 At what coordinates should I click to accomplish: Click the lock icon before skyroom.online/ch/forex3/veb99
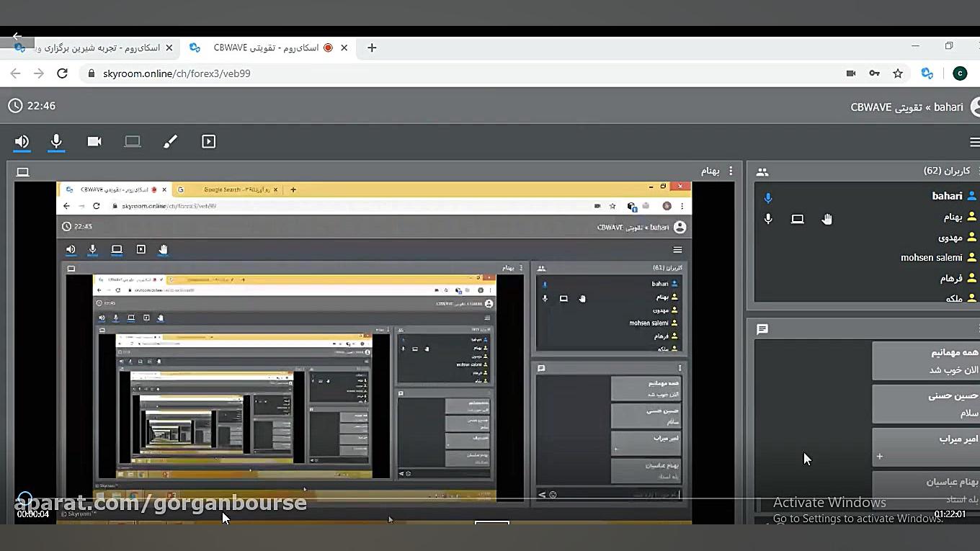91,73
